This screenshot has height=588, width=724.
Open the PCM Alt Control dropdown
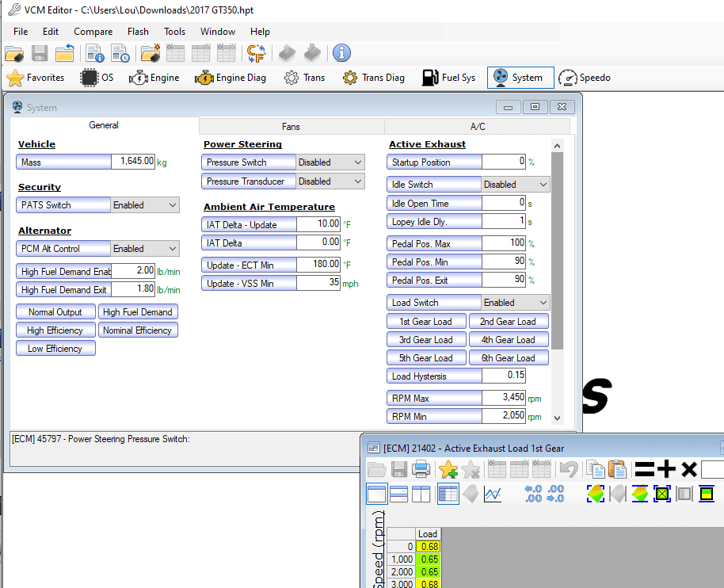(173, 249)
